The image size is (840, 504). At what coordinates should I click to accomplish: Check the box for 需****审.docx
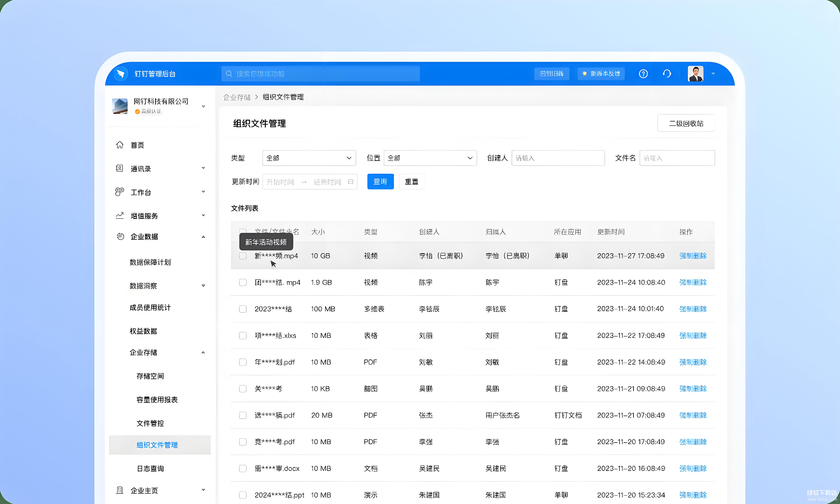coord(243,468)
